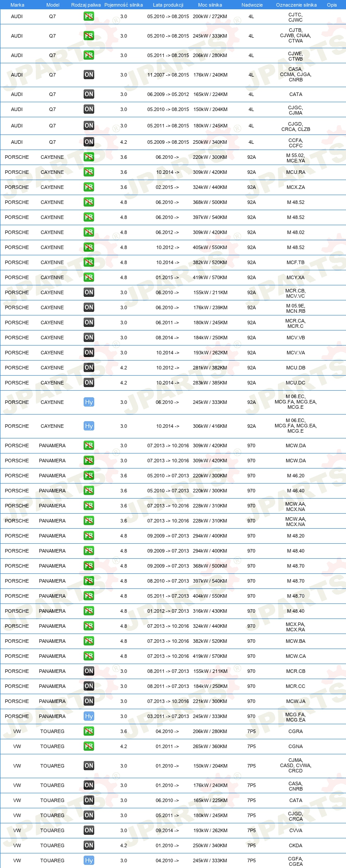
Task: Select diesel ON icon in Audi Q7 150kW / 204KM row
Action: tap(89, 109)
